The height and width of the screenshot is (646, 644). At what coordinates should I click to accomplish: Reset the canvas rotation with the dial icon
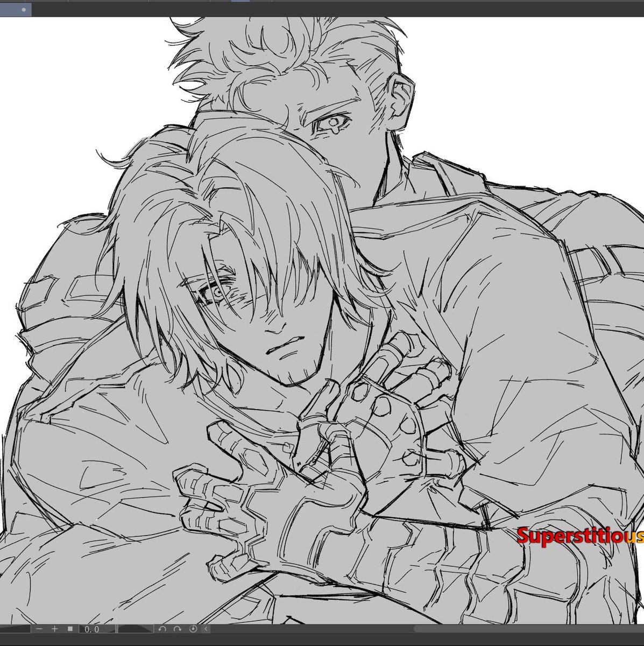193,629
